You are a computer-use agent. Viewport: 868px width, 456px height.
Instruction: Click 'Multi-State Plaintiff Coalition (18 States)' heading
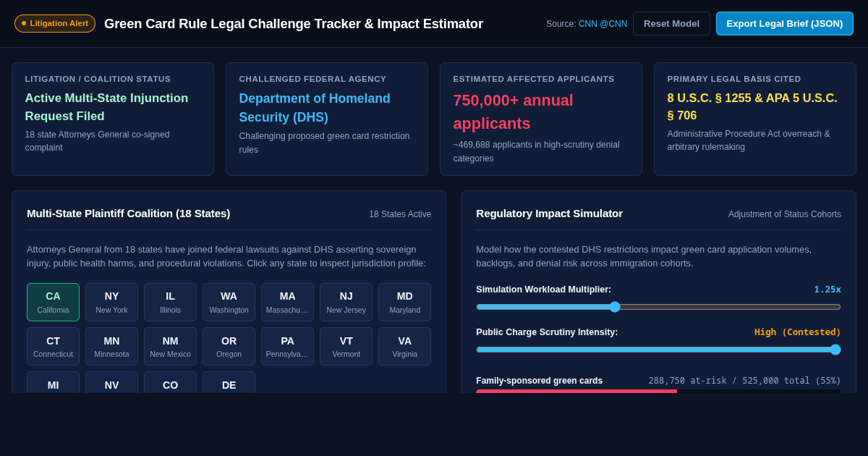point(129,214)
